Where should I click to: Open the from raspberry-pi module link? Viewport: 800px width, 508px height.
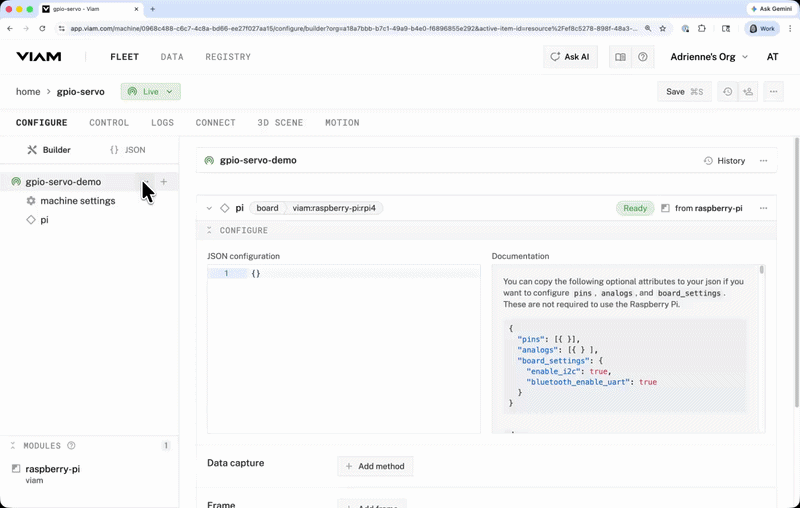(702, 208)
